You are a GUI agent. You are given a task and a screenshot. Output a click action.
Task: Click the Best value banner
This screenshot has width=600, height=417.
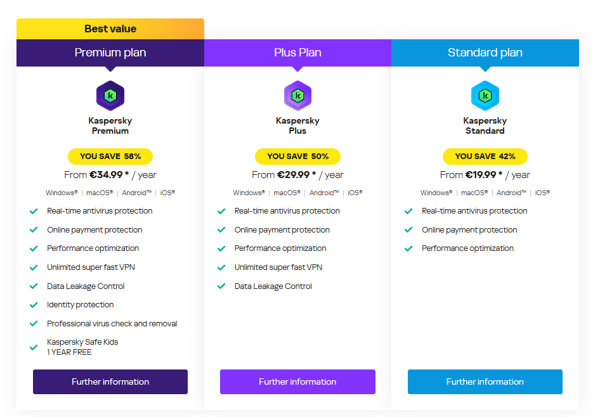[x=110, y=29]
